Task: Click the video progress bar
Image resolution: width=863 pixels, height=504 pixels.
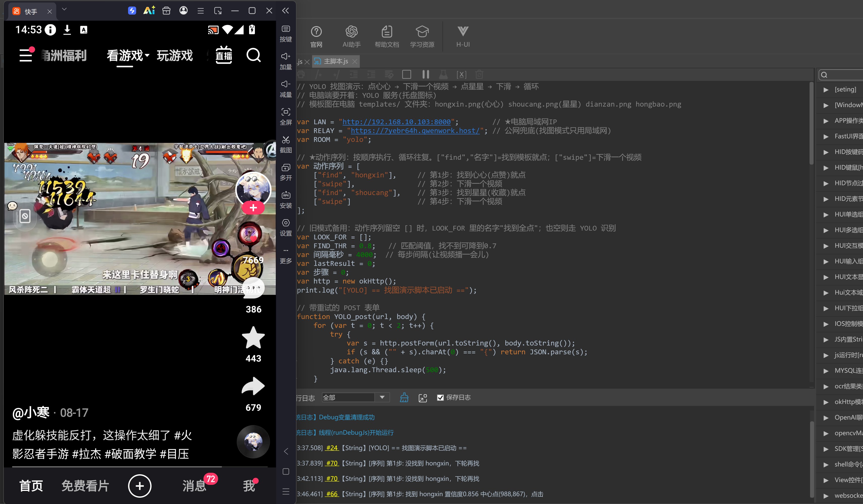Action: click(x=140, y=466)
